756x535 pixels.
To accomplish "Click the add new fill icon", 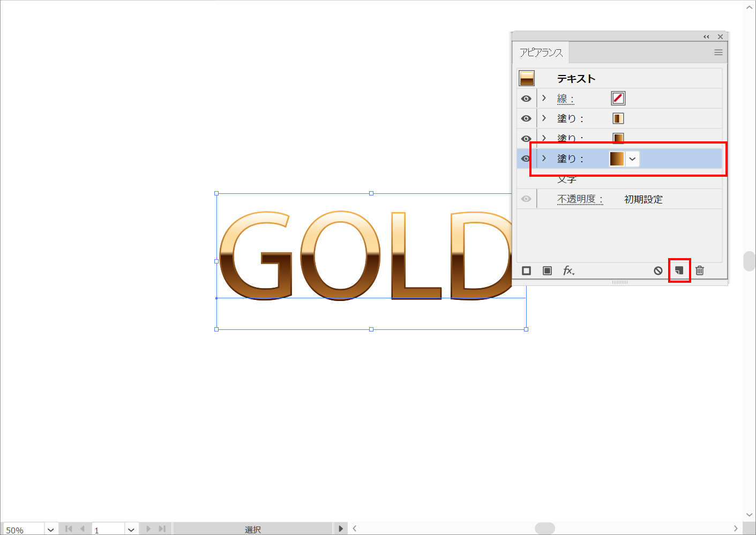I will [547, 271].
